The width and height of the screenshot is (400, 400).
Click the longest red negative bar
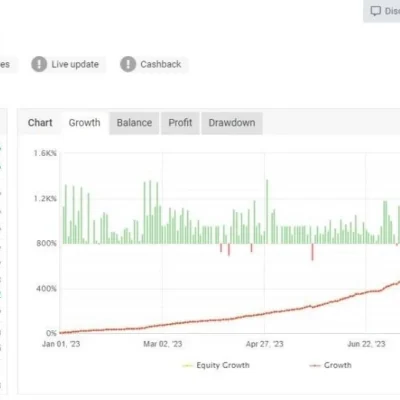point(312,252)
